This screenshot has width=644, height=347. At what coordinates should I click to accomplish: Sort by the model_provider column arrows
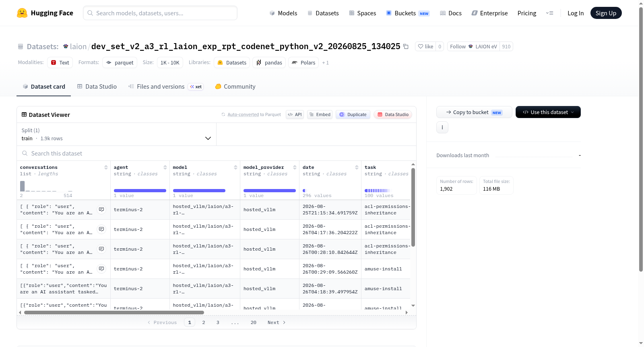pos(295,167)
